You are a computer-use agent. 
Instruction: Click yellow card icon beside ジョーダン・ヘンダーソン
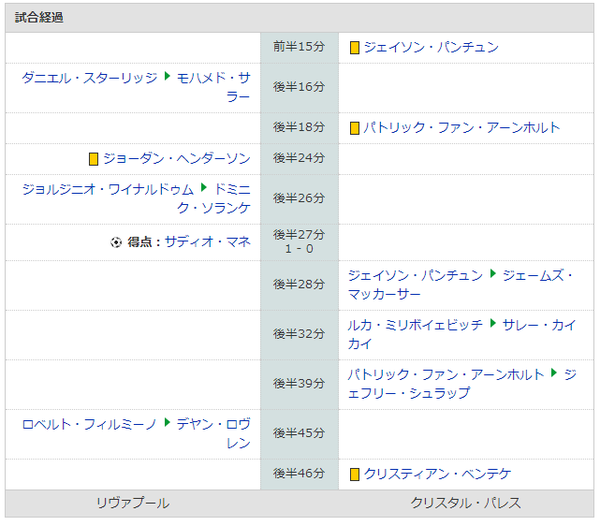(93, 159)
